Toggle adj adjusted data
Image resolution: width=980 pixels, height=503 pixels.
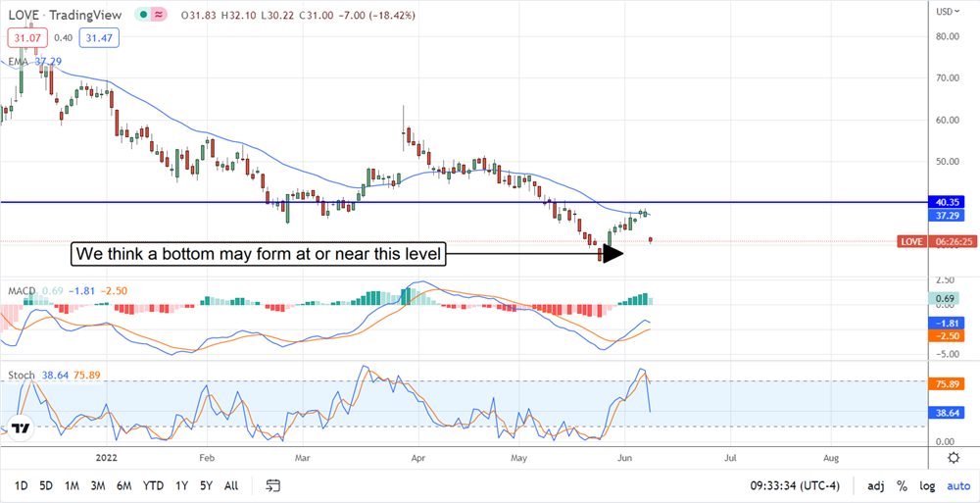click(875, 485)
